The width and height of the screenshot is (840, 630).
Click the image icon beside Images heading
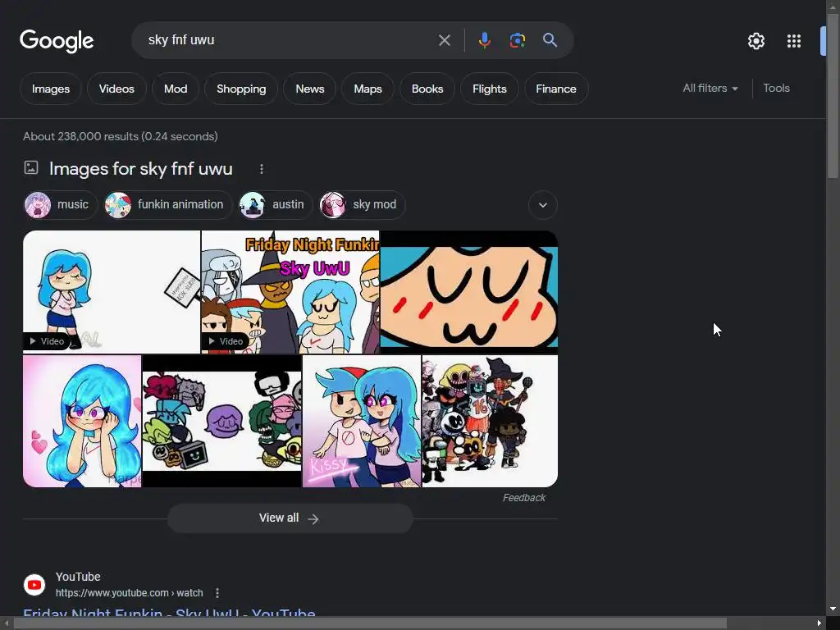31,167
